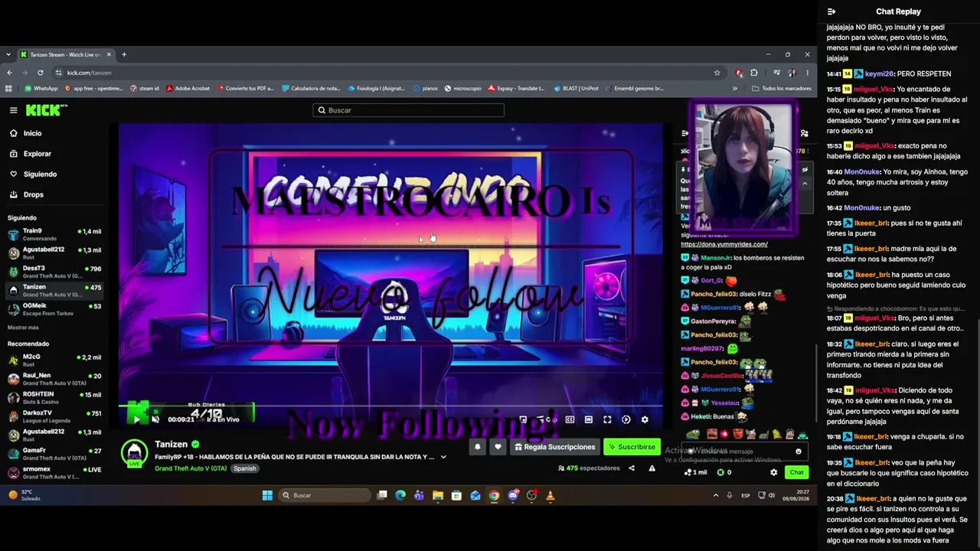Viewport: 980px width, 551px height.
Task: Open the emoji picker in chat input
Action: 799,452
